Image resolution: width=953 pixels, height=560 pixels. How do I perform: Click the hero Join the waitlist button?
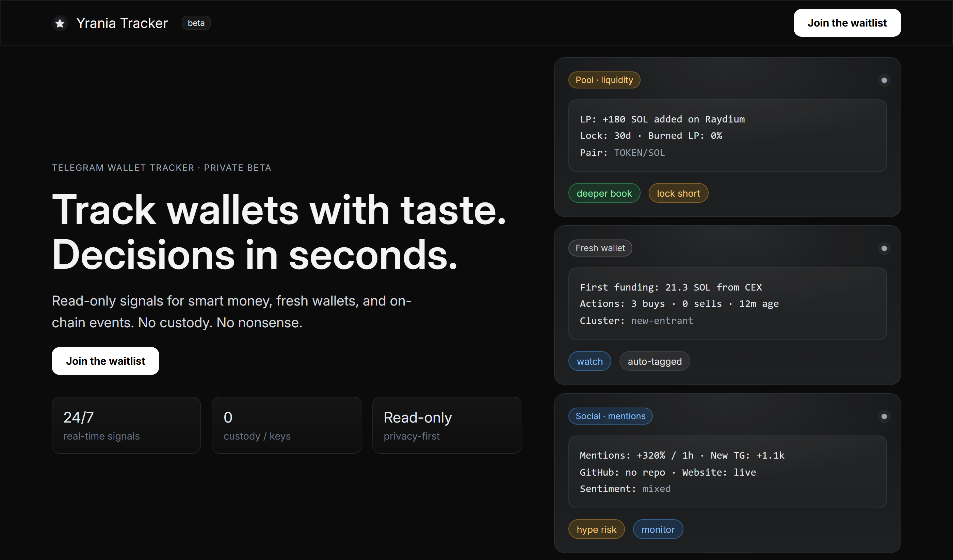click(x=106, y=361)
